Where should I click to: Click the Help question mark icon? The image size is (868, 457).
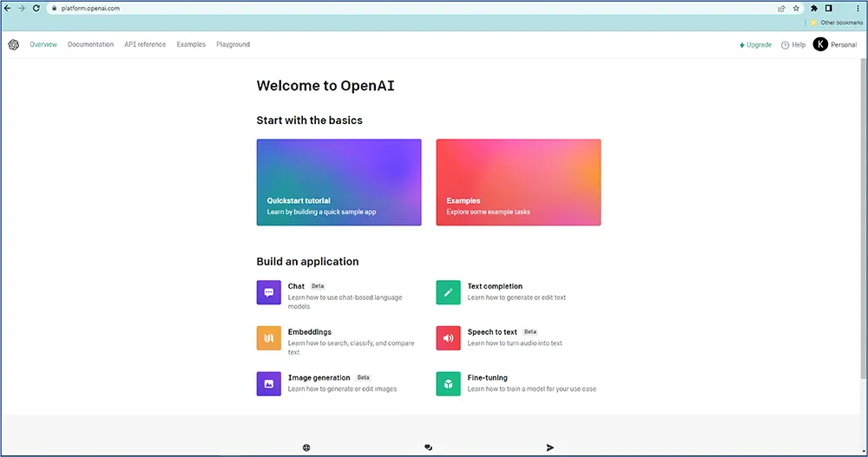785,45
